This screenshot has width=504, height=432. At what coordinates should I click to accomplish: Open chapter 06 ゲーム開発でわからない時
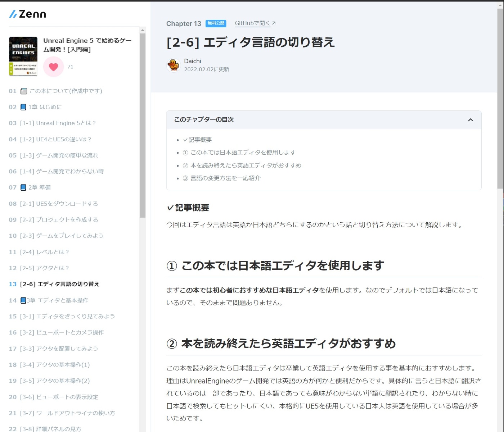(x=56, y=171)
